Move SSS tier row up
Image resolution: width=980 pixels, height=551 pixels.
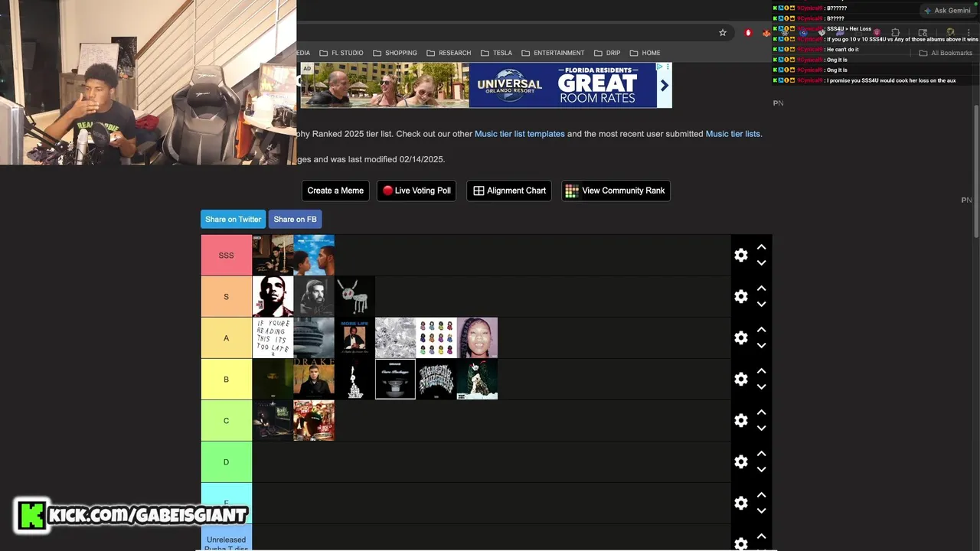coord(761,247)
